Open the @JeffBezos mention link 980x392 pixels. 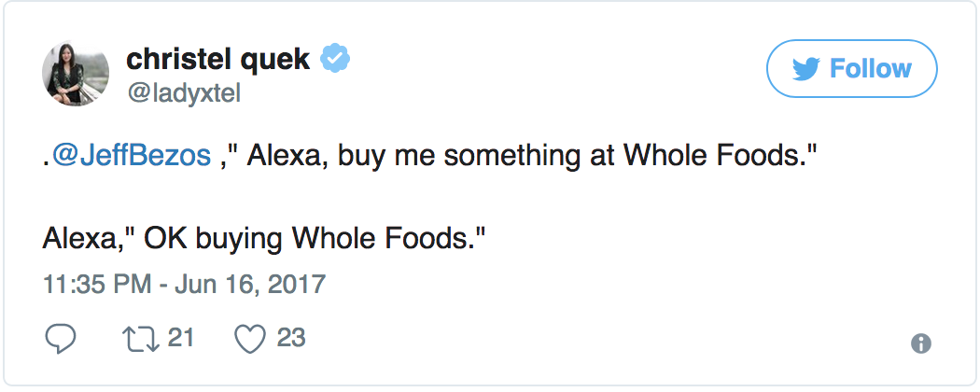[x=131, y=156]
